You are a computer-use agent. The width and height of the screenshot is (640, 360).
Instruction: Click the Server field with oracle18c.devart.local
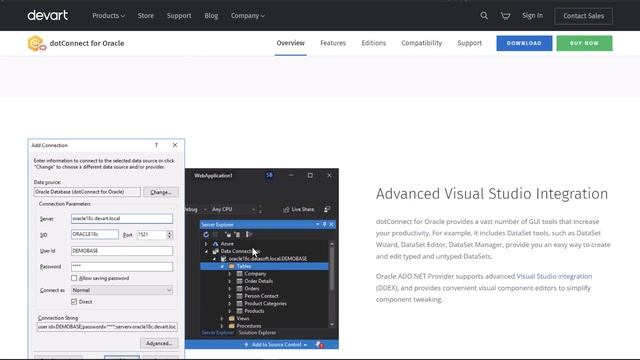pyautogui.click(x=122, y=218)
